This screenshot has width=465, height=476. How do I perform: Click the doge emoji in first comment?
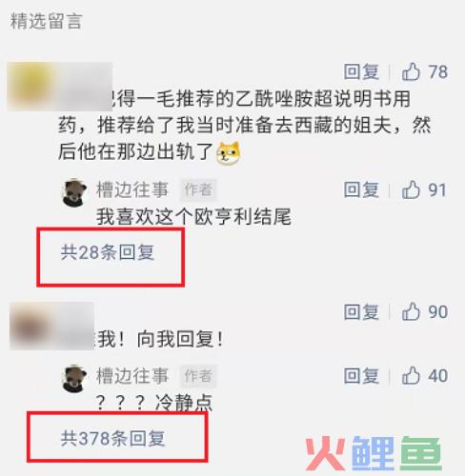click(x=229, y=153)
